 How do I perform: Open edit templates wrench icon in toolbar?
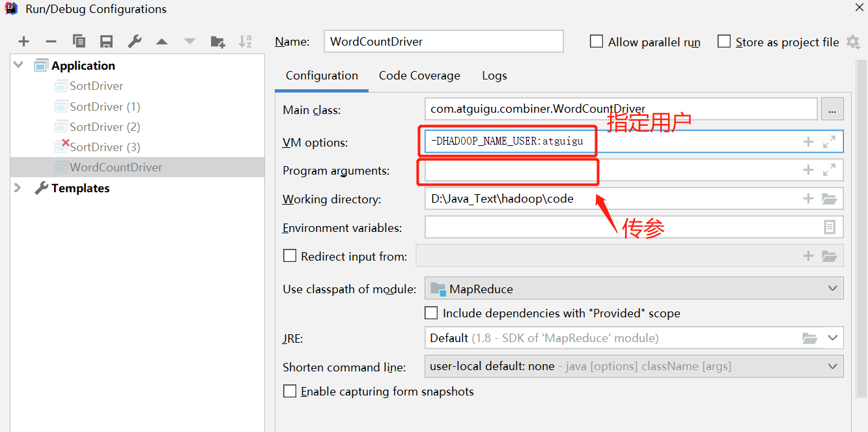point(135,42)
